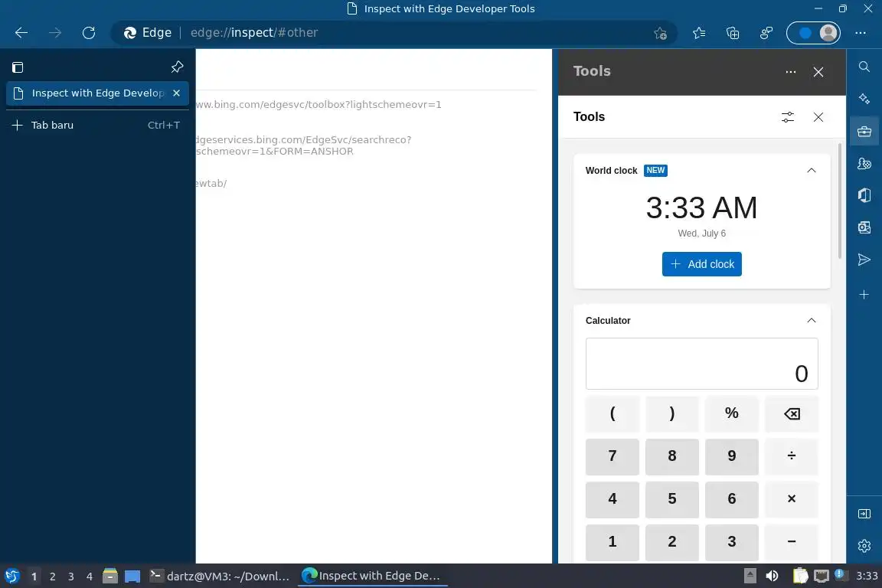Click the calculator backspace key
Viewport: 882px width, 588px height.
tap(792, 413)
